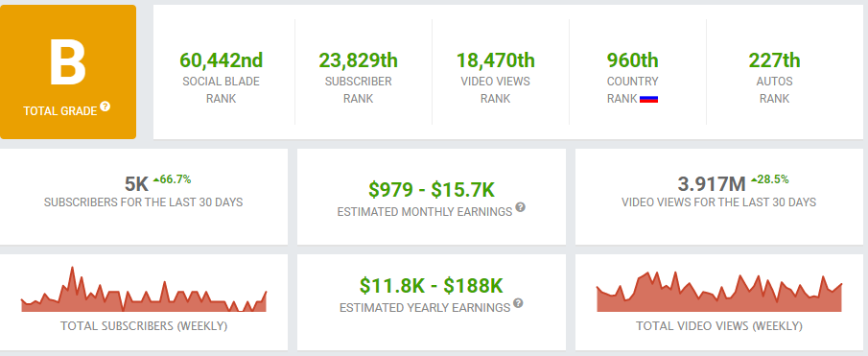
Task: Click the Estimated Yearly Earnings help icon
Action: click(518, 303)
